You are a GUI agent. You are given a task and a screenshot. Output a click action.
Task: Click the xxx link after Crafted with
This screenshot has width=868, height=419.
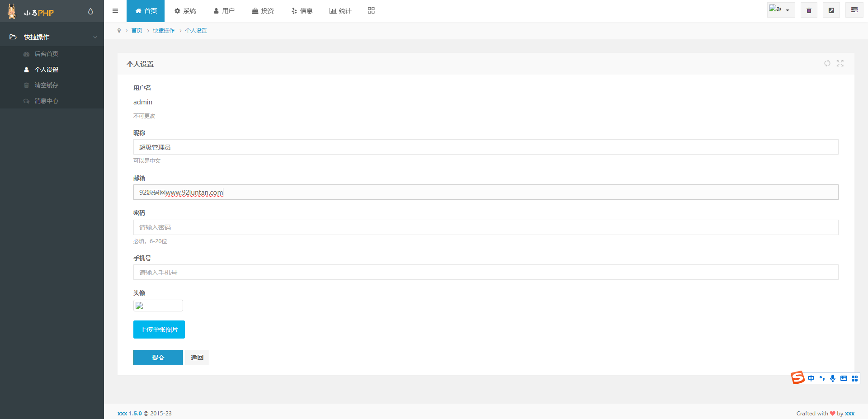coord(850,414)
